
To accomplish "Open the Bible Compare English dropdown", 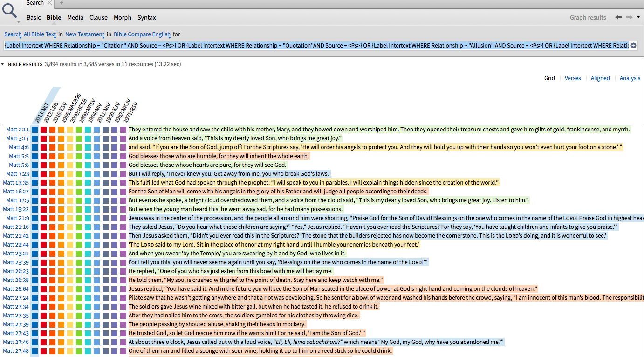I will pos(142,34).
